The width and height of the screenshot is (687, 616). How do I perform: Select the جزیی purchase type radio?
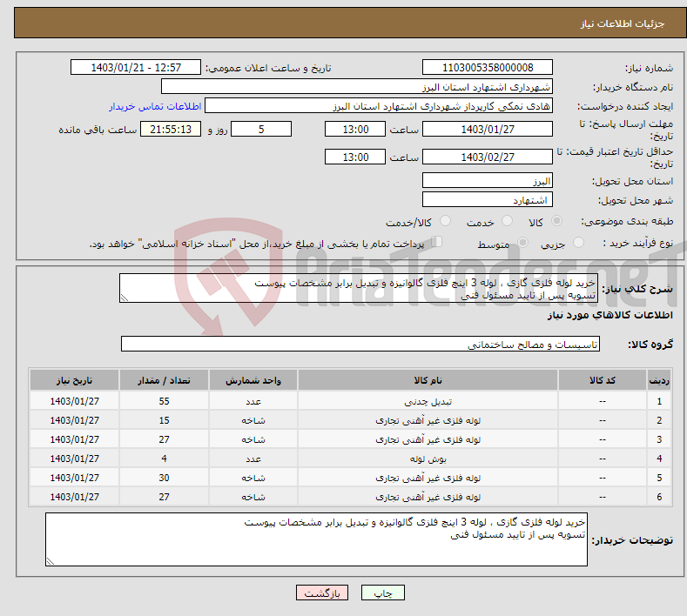pos(578,242)
